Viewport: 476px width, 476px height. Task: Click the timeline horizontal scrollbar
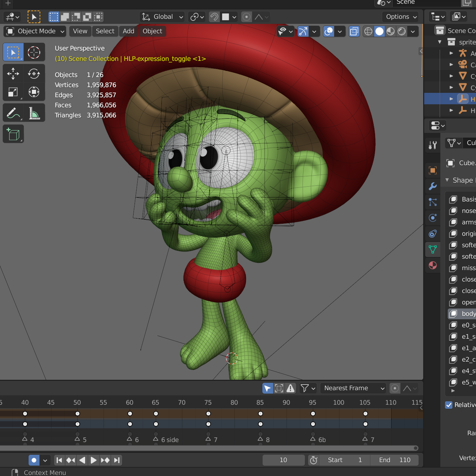(x=209, y=448)
